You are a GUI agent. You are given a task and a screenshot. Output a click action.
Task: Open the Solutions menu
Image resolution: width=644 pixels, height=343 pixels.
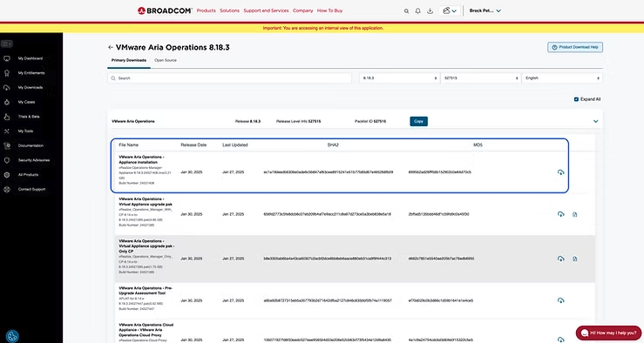click(x=229, y=10)
